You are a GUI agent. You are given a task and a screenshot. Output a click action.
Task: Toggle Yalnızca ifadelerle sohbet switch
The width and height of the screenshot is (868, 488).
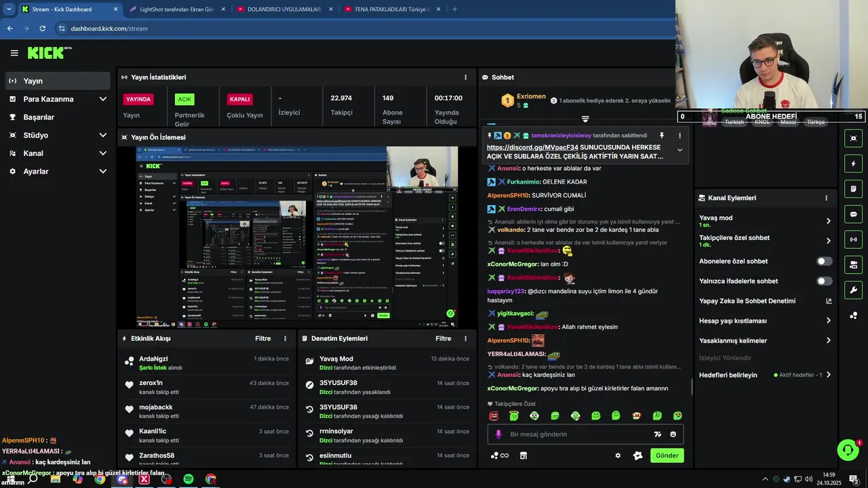coord(825,281)
